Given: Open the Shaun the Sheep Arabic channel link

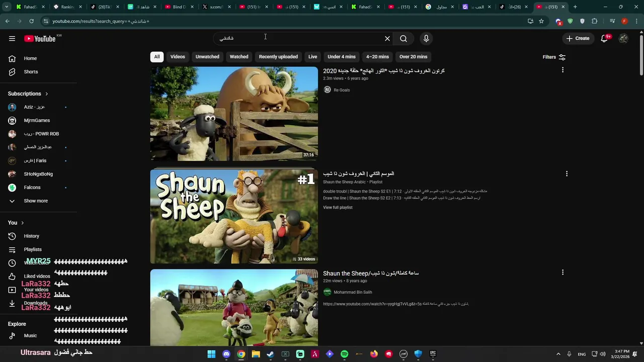Looking at the screenshot, I should [344, 182].
